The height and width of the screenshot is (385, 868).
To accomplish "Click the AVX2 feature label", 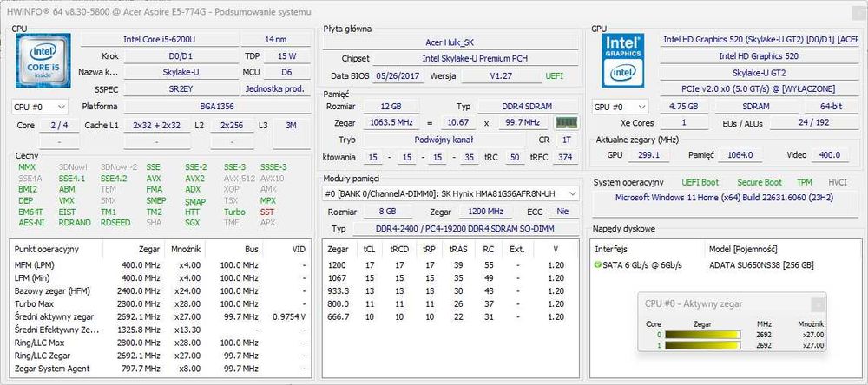I will pyautogui.click(x=194, y=178).
